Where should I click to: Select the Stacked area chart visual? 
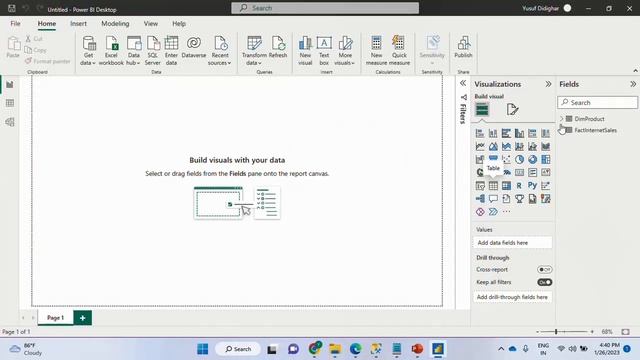[x=506, y=146]
